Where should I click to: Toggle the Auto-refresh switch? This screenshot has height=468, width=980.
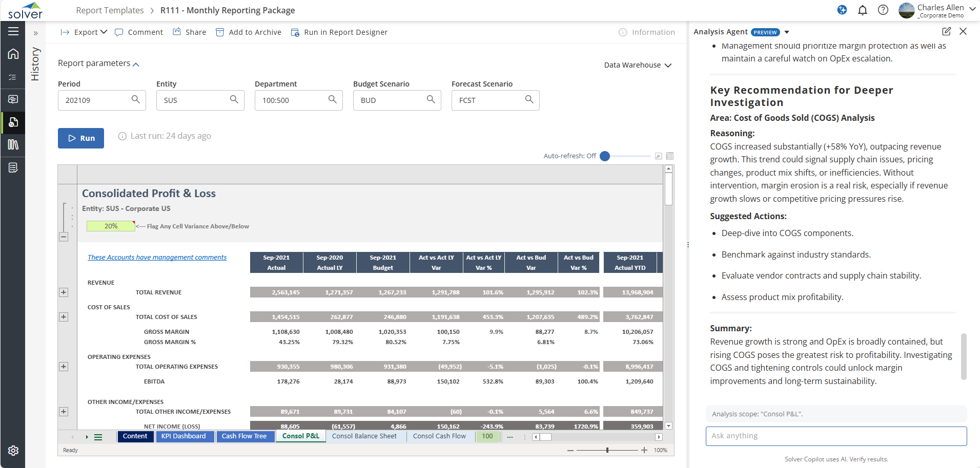pos(605,156)
